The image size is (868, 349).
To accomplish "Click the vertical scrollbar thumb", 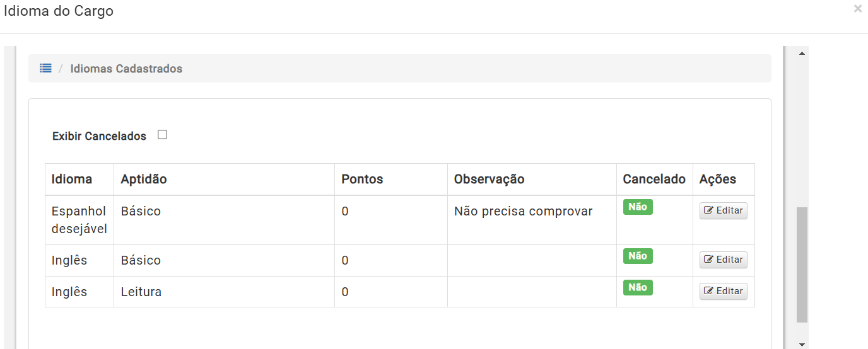I will (802, 265).
